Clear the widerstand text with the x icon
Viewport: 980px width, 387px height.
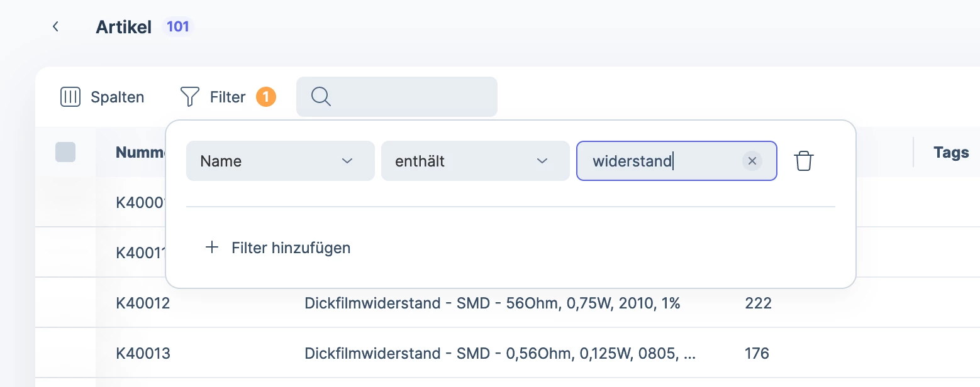[752, 161]
